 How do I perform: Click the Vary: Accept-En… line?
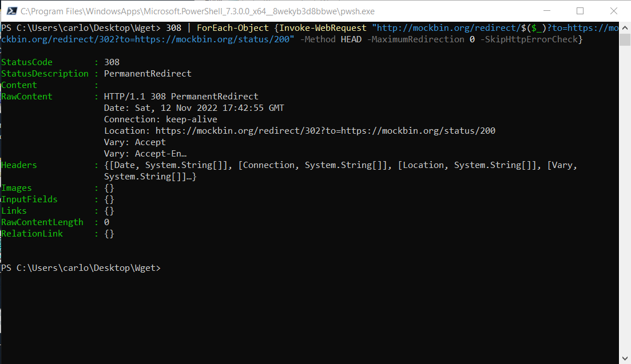(145, 154)
